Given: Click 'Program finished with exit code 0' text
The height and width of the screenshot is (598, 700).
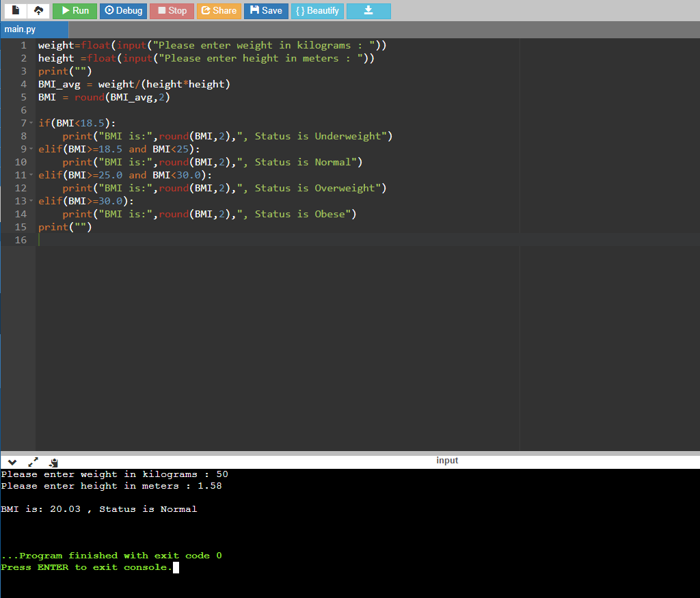Looking at the screenshot, I should (x=111, y=556).
